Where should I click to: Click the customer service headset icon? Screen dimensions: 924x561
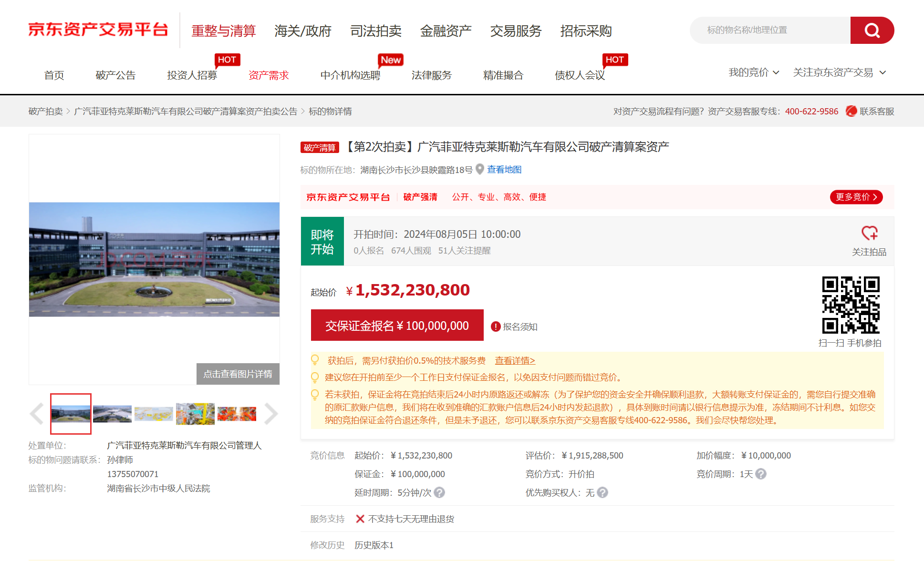pyautogui.click(x=851, y=111)
